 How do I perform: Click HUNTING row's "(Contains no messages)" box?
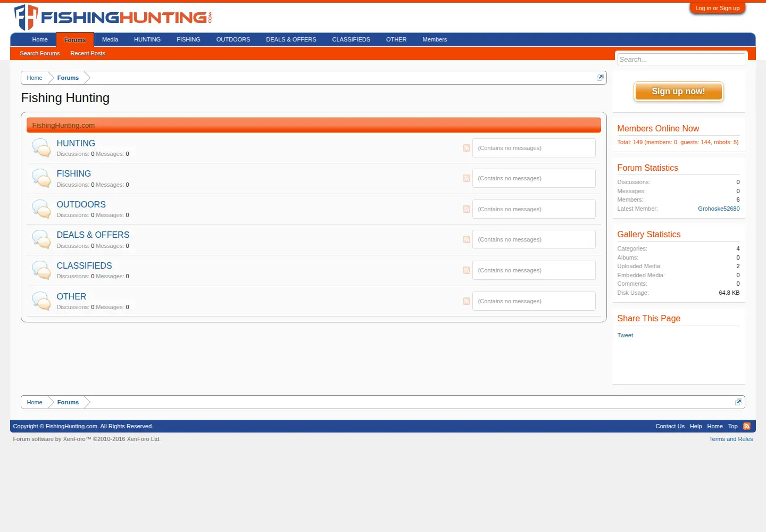[x=534, y=148]
